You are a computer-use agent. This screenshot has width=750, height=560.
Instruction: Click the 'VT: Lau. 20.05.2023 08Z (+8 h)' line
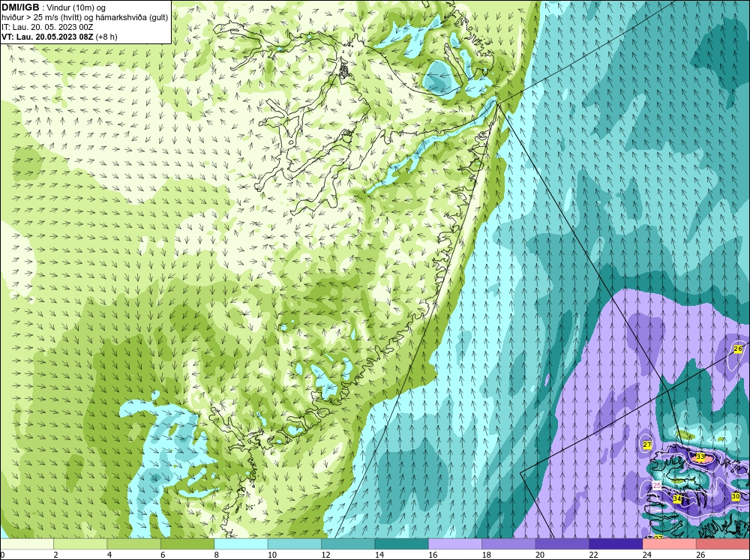(x=59, y=37)
